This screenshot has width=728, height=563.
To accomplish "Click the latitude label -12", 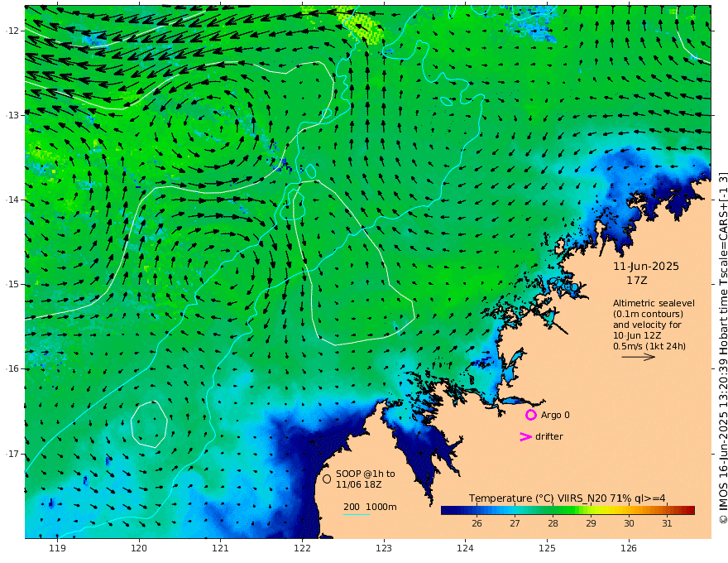I will pos(12,31).
